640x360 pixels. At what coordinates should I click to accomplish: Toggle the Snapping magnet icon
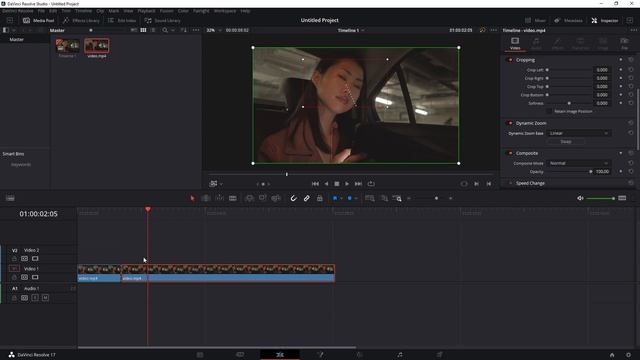293,198
